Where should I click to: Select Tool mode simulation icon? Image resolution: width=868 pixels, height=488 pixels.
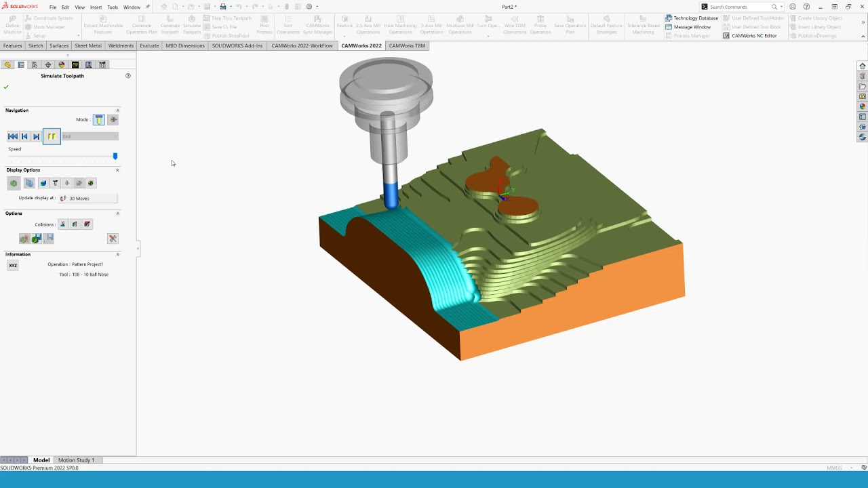[99, 119]
